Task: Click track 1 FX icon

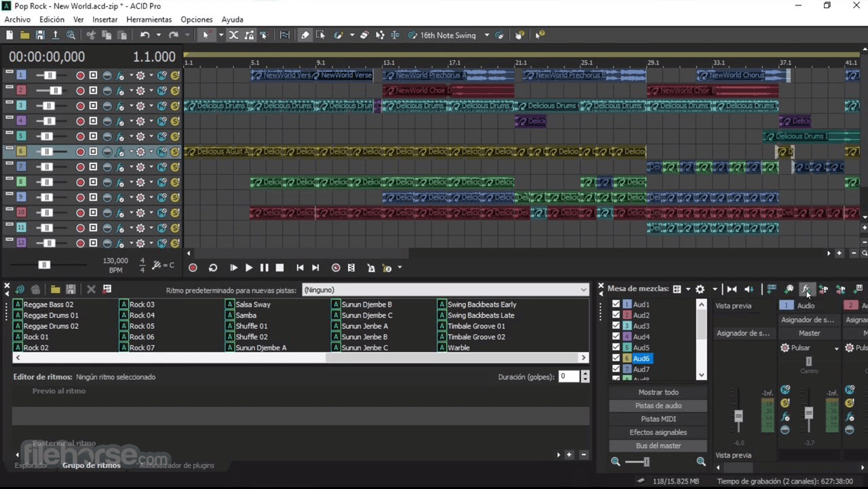Action: 121,75
